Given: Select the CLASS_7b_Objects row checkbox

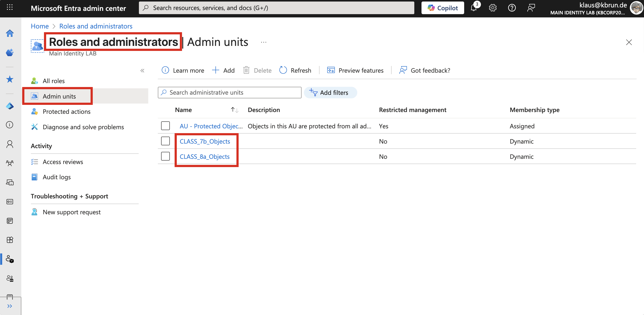Looking at the screenshot, I should pos(165,141).
